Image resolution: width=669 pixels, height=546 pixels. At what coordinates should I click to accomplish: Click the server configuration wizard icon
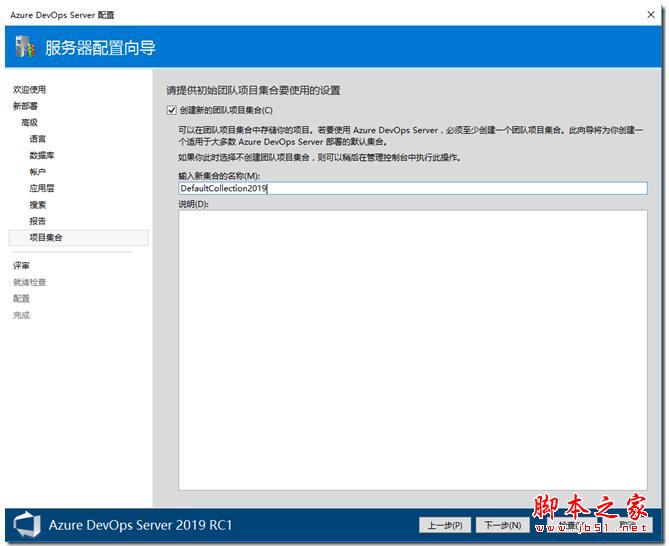[25, 46]
